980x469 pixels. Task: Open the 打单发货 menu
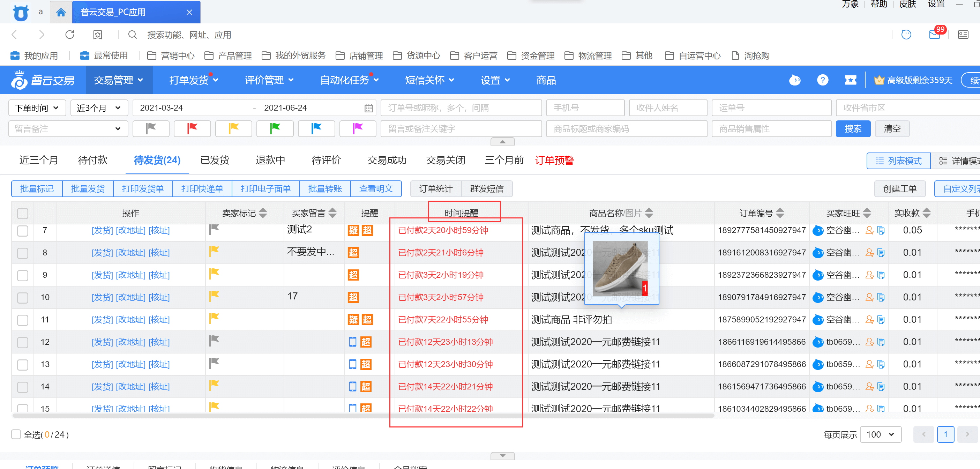pyautogui.click(x=193, y=80)
